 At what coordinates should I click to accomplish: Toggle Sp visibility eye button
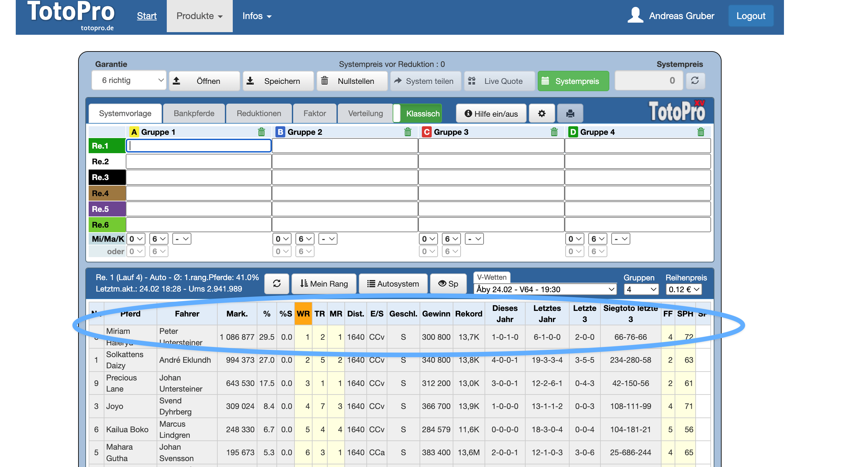(x=448, y=283)
